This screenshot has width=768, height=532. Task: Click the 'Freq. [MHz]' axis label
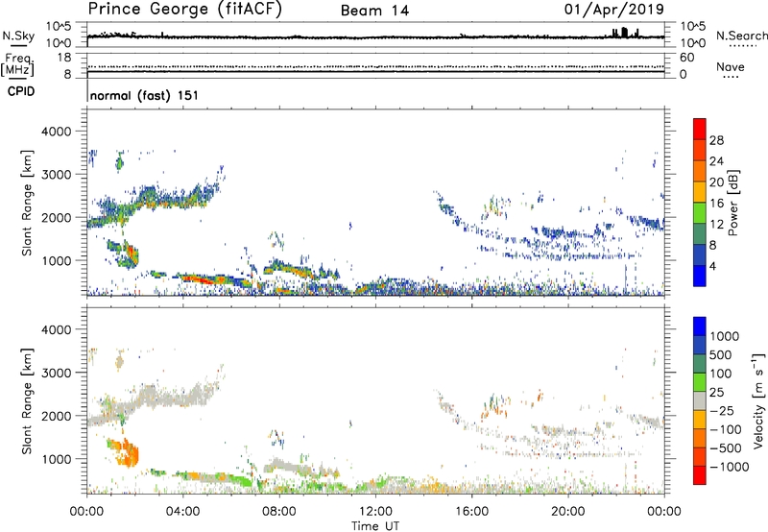pos(18,64)
